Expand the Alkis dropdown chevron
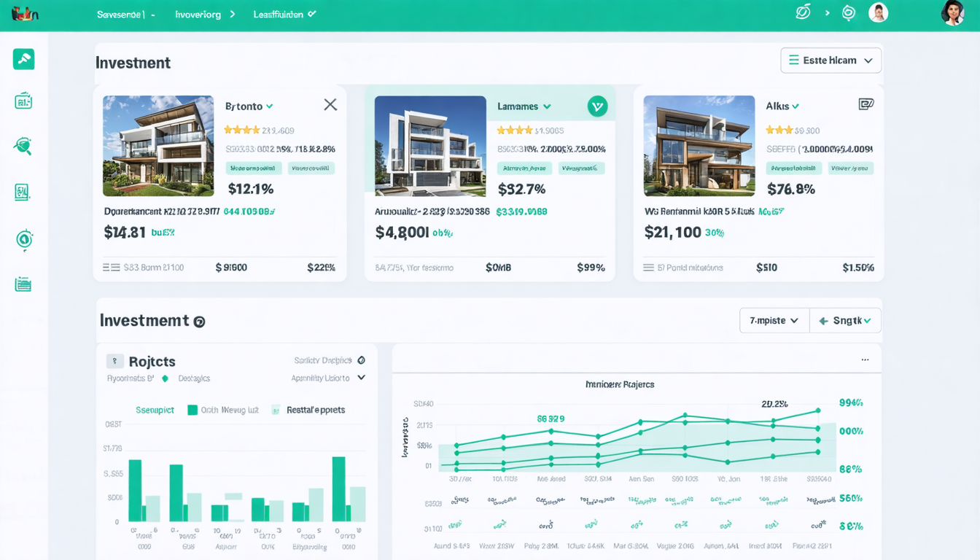Viewport: 980px width, 560px height. click(796, 106)
